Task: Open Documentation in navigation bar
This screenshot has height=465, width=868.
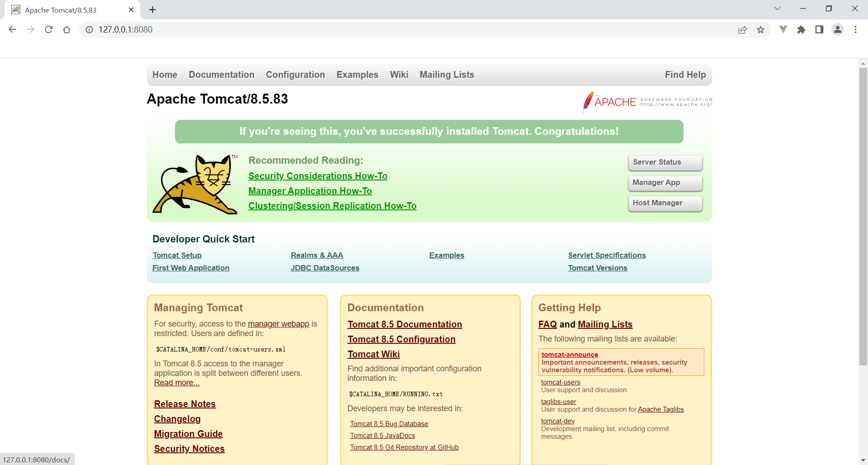Action: (x=222, y=75)
